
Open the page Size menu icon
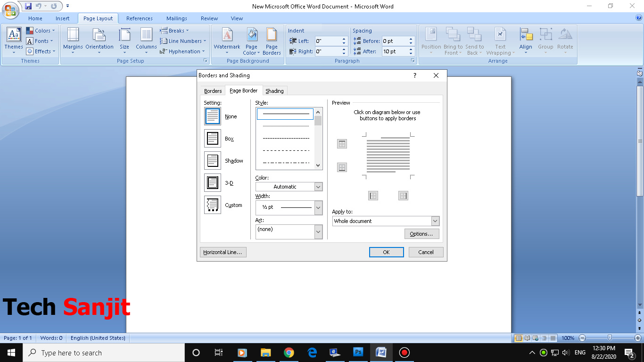(124, 34)
